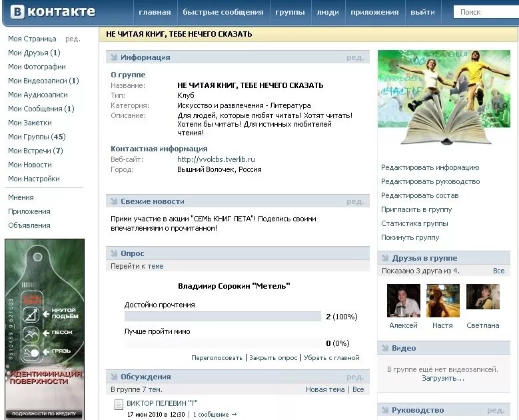The width and height of the screenshot is (519, 420).
Task: Open Мои Фотографии
Action: (x=37, y=67)
